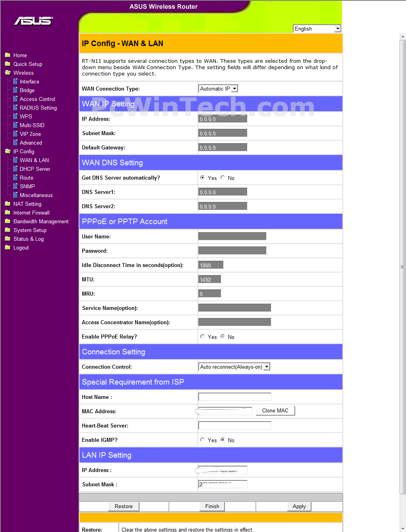The image size is (406, 532).
Task: Click the Logout menu item
Action: coord(21,248)
